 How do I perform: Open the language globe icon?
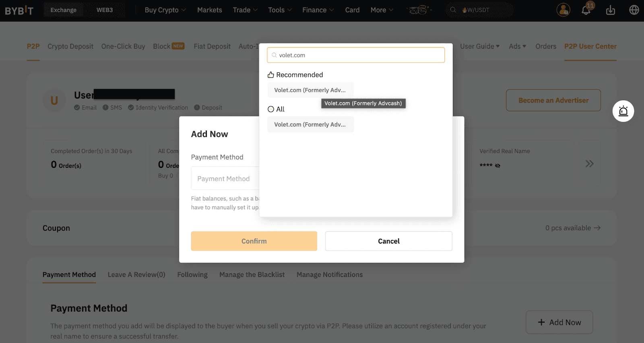point(634,10)
